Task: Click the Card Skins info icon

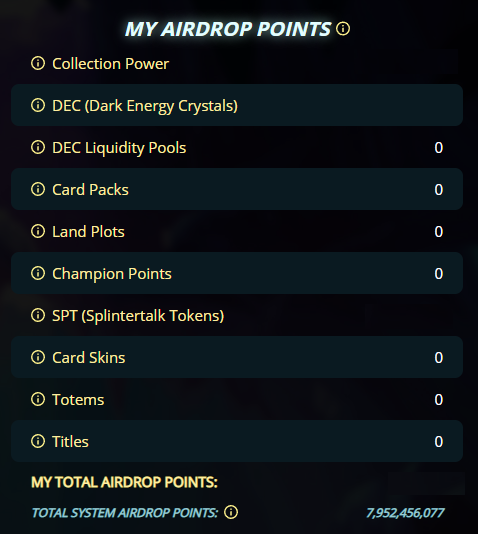Action: (38, 357)
